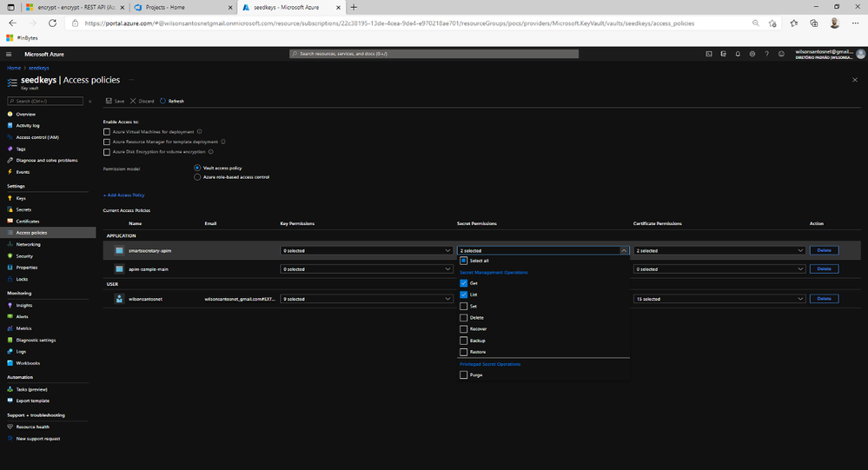
Task: Expand Key Permissions dropdown for smartsecretary-apim
Action: 367,250
